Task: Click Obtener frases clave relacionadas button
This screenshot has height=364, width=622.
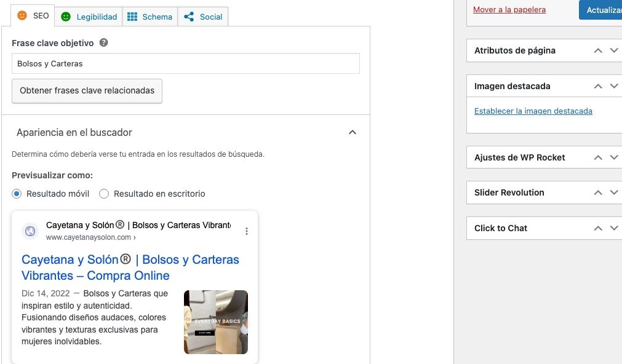Action: (x=87, y=91)
